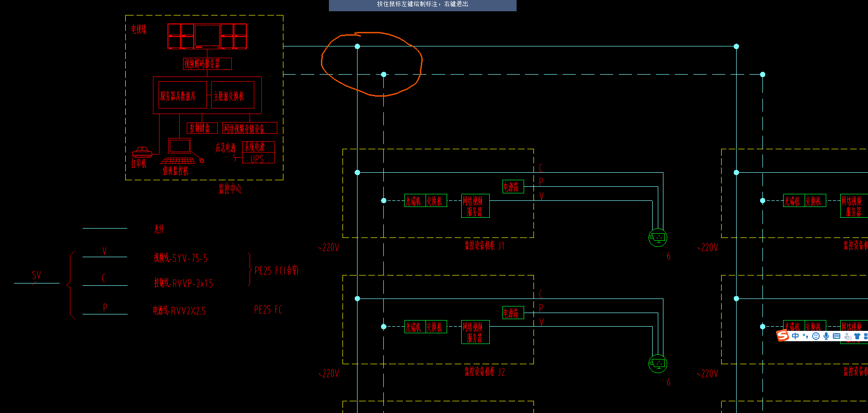Click the Sogou input method logo
Screen dimensions: 868x413
tap(783, 336)
